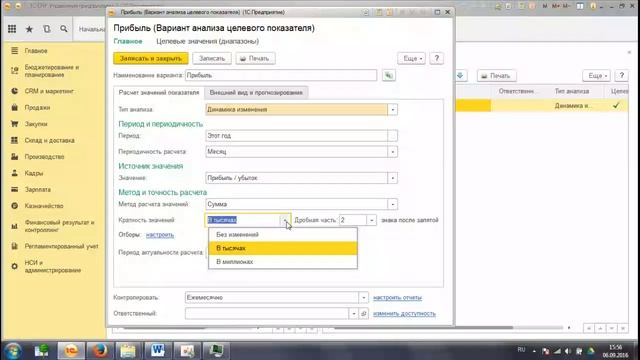640x360 pixels.
Task: Switch to Внешний вид и прогнозирование tab
Action: tap(256, 93)
